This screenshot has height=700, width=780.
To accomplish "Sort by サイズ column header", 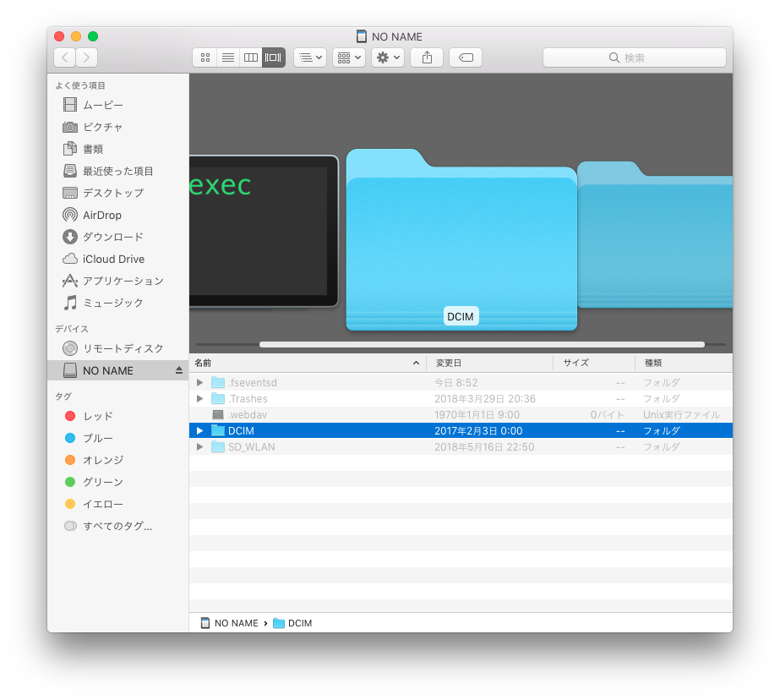I will click(594, 364).
